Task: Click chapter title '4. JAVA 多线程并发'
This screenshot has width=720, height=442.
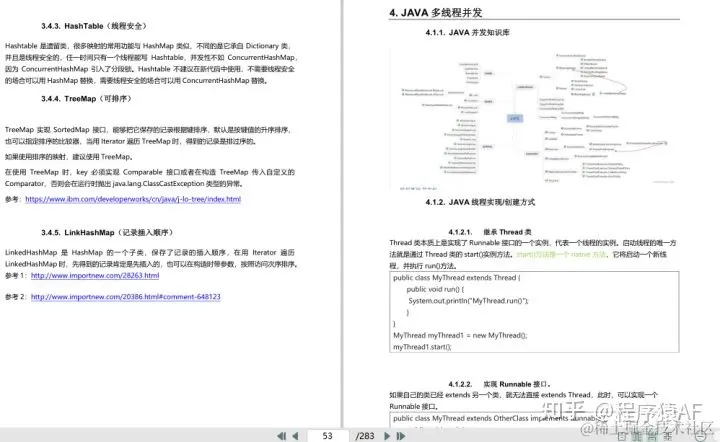Action: point(435,12)
